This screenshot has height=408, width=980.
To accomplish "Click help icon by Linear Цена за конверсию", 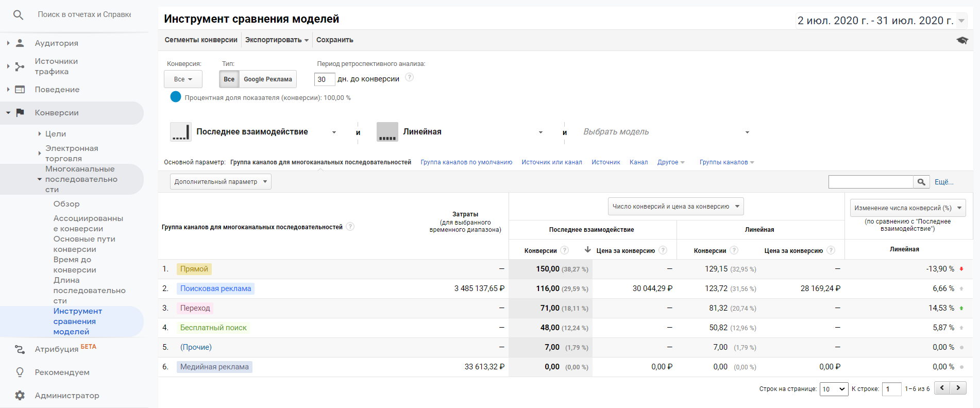I will [831, 250].
